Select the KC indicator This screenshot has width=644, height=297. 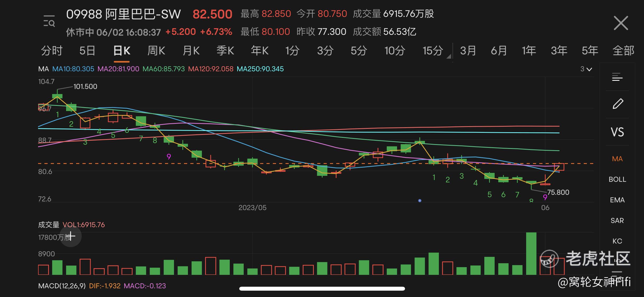(x=617, y=241)
